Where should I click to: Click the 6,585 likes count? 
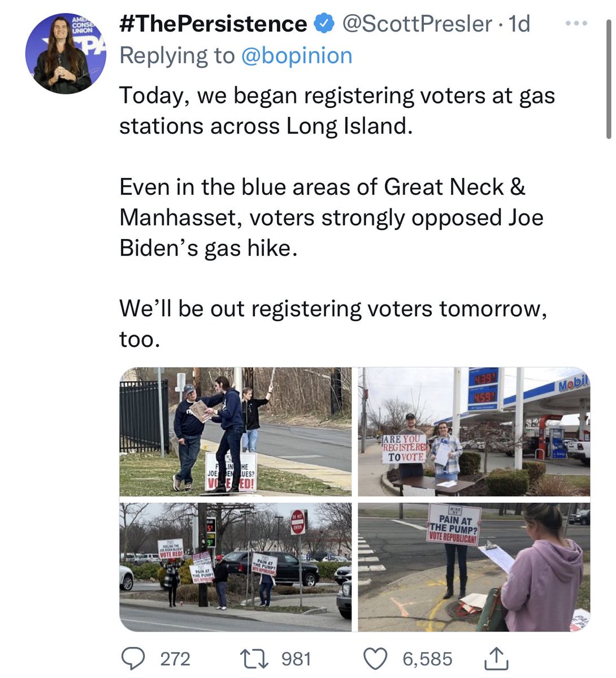427,659
